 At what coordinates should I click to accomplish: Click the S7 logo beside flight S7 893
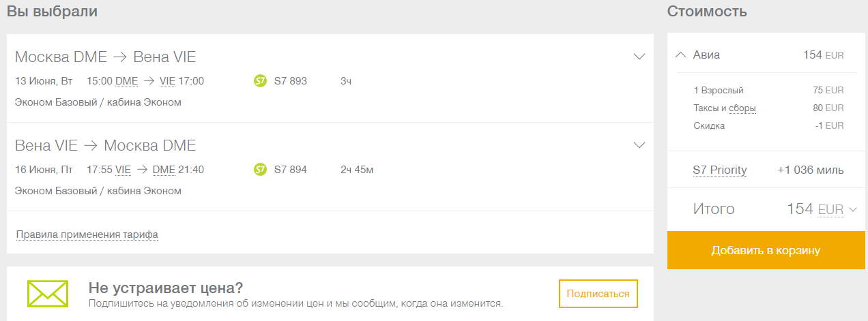pyautogui.click(x=260, y=81)
